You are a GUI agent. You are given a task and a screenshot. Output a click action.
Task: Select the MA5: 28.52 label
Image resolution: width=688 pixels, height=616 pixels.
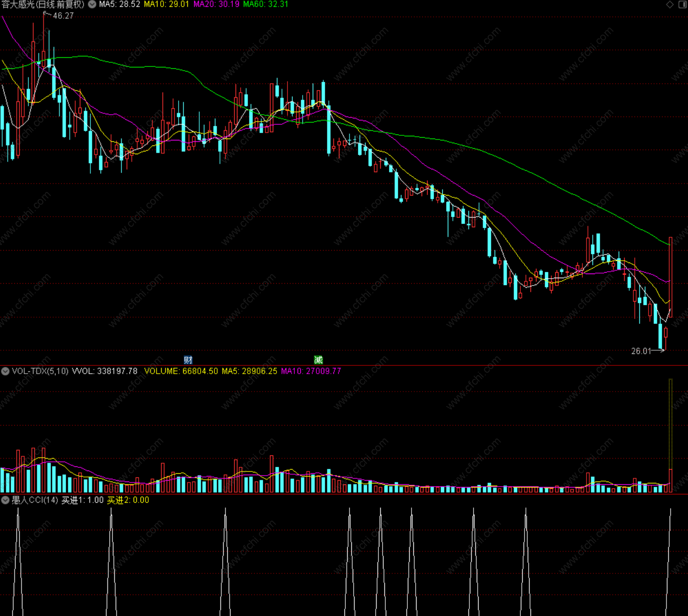point(119,5)
